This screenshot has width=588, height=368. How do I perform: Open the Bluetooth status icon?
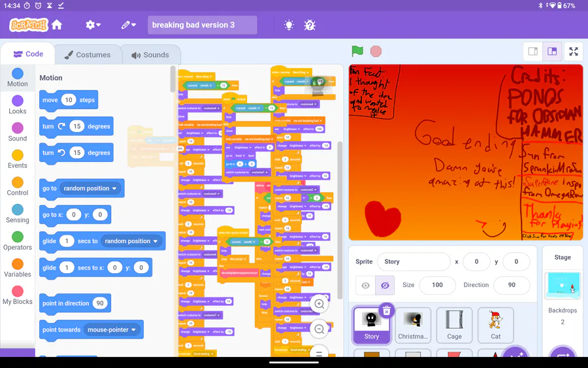click(x=540, y=6)
